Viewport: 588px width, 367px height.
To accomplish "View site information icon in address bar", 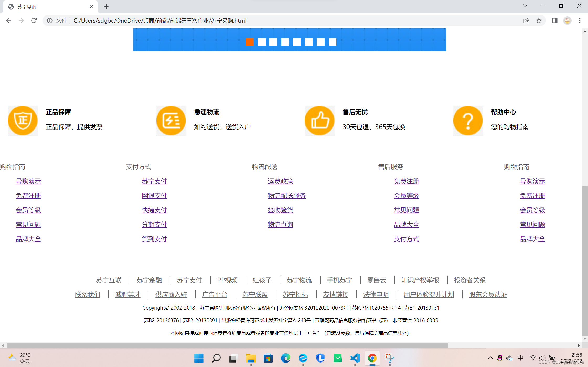I will (50, 20).
